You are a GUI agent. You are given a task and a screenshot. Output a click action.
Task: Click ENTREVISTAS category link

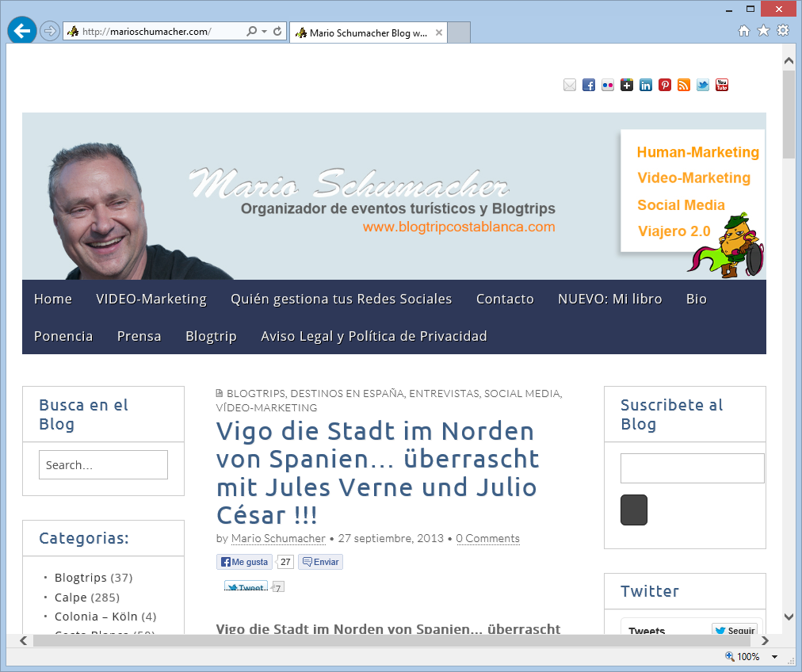tap(444, 393)
